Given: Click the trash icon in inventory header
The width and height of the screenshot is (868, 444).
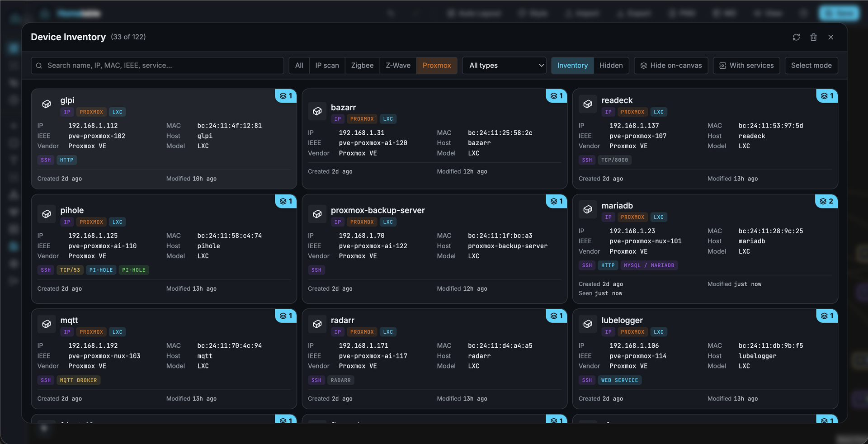Looking at the screenshot, I should point(813,37).
